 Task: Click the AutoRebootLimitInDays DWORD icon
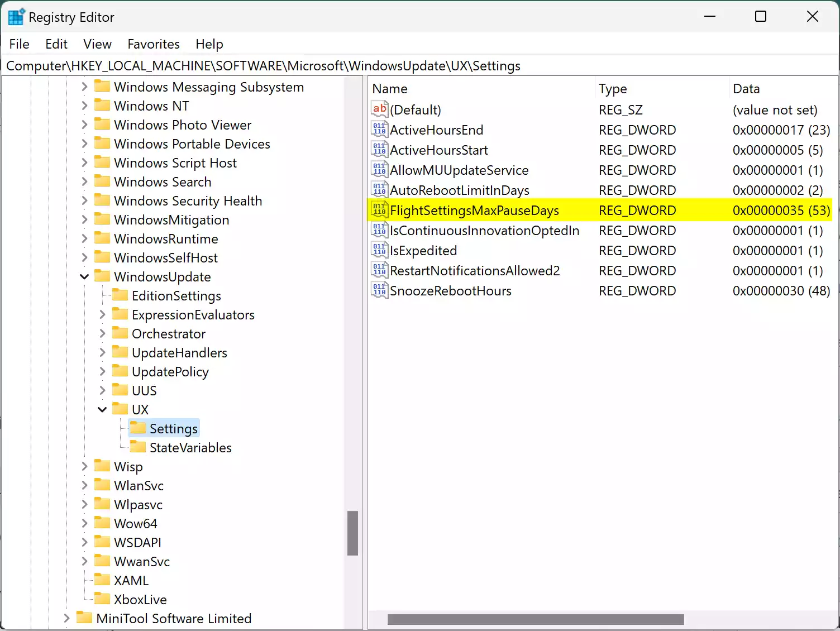click(x=380, y=190)
